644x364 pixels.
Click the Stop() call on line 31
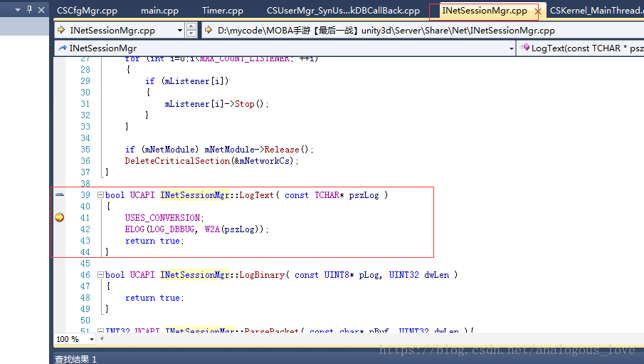click(x=249, y=104)
